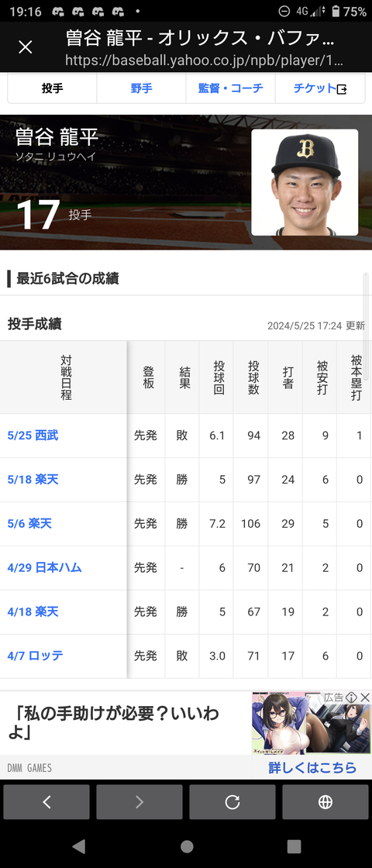This screenshot has height=868, width=372.
Task: Tap the jersey number 17
Action: pyautogui.click(x=38, y=214)
